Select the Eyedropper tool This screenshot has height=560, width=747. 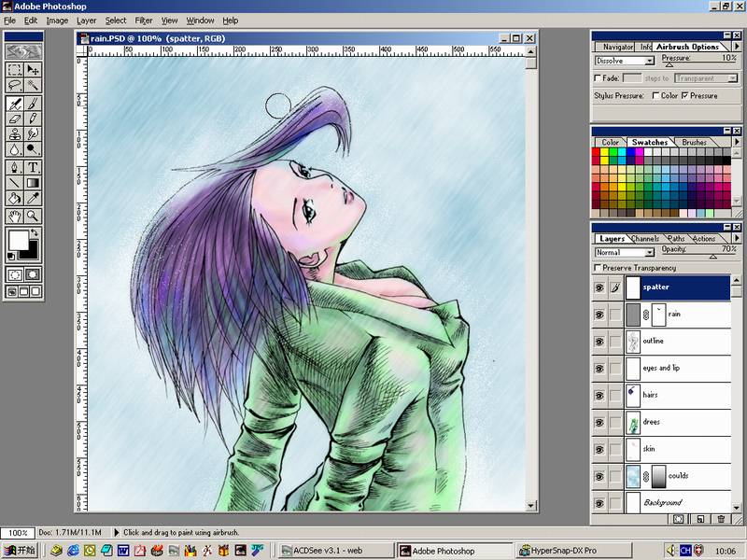tap(33, 198)
